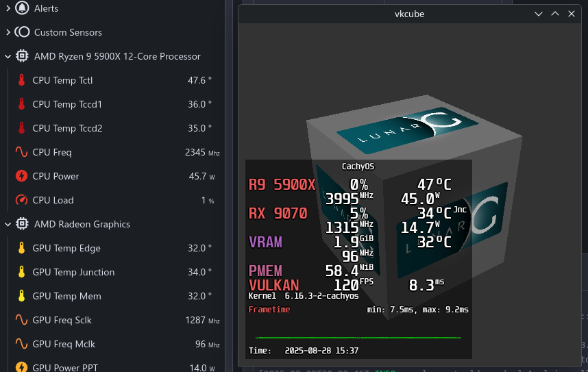Click the AMD Ryzen 9 processor chip icon
Viewport: 588px width, 372px height.
[x=22, y=56]
